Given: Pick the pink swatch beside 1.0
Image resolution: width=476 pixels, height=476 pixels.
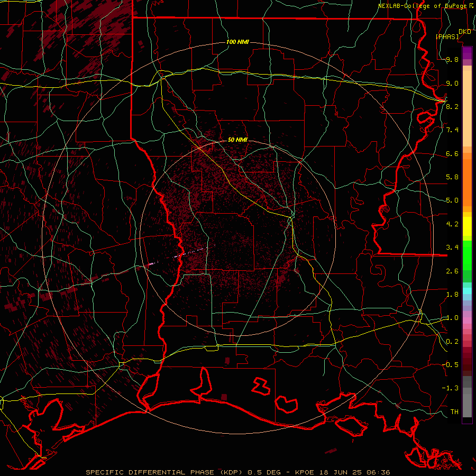Looking at the screenshot, I should click(467, 321).
